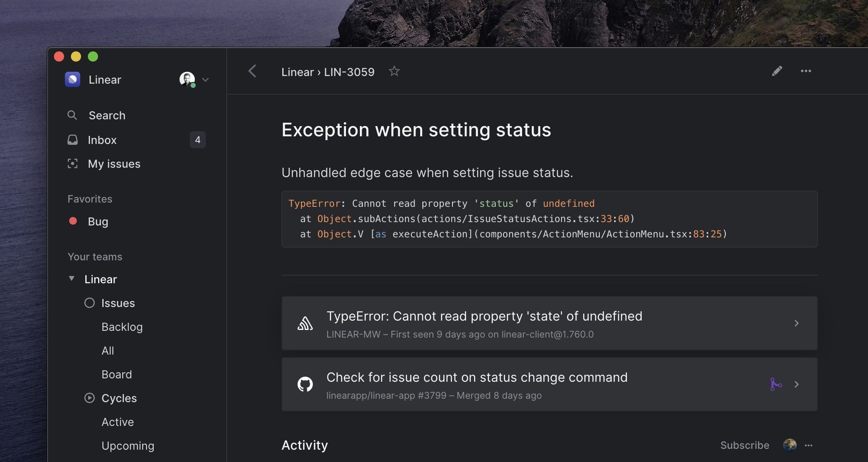Image resolution: width=868 pixels, height=462 pixels.
Task: Click the GitHub octocat icon
Action: tap(305, 384)
